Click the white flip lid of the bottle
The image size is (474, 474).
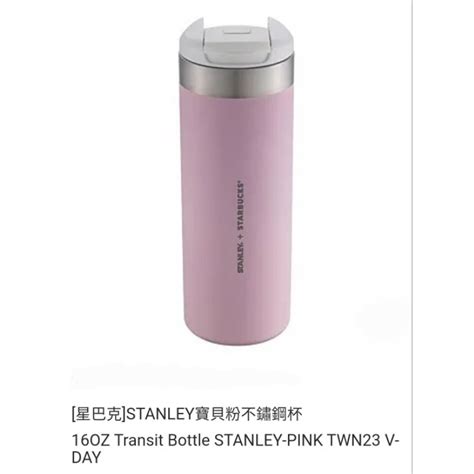click(237, 40)
